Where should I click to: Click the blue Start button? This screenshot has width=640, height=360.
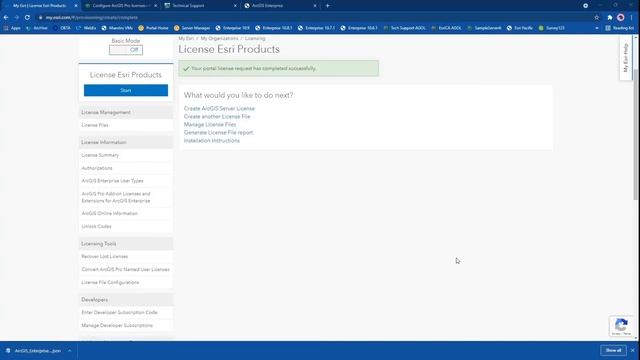coord(126,90)
